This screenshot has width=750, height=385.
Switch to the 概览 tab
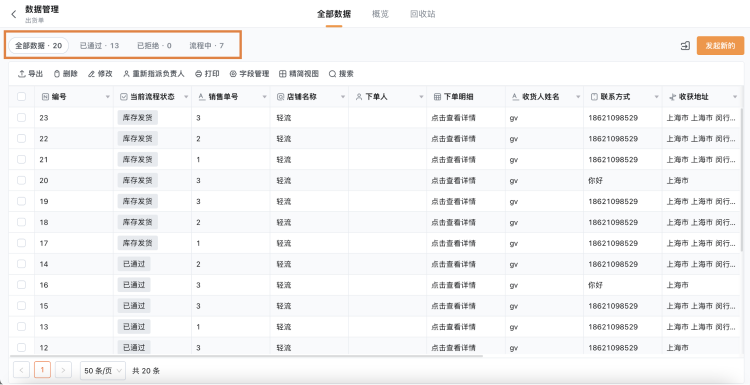point(380,14)
